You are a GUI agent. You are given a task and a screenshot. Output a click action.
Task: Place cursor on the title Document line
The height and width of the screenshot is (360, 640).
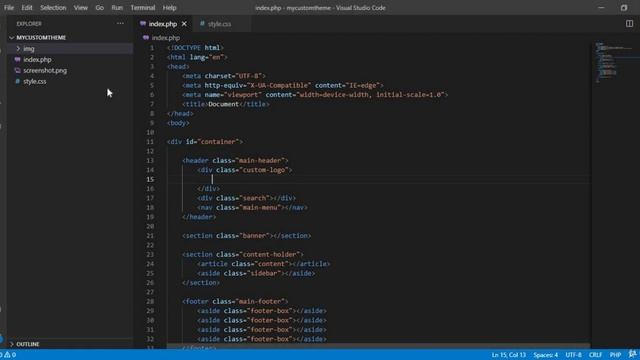tap(226, 104)
